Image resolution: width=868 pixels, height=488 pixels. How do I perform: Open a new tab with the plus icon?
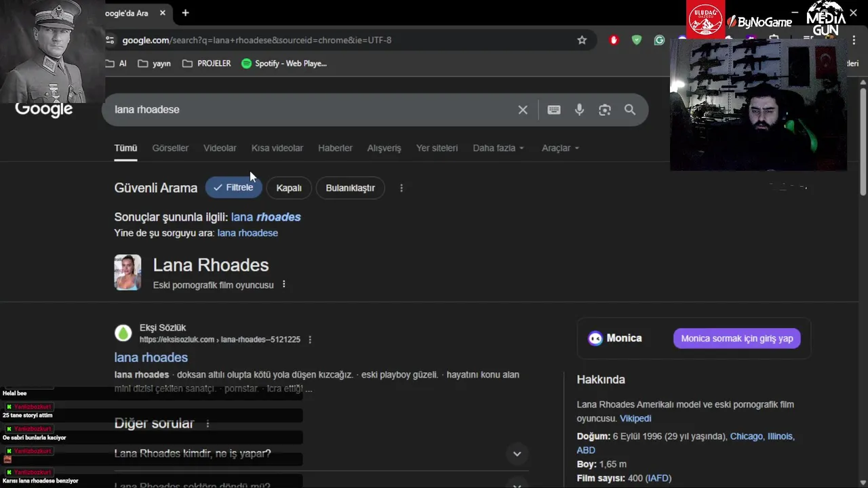(x=185, y=13)
